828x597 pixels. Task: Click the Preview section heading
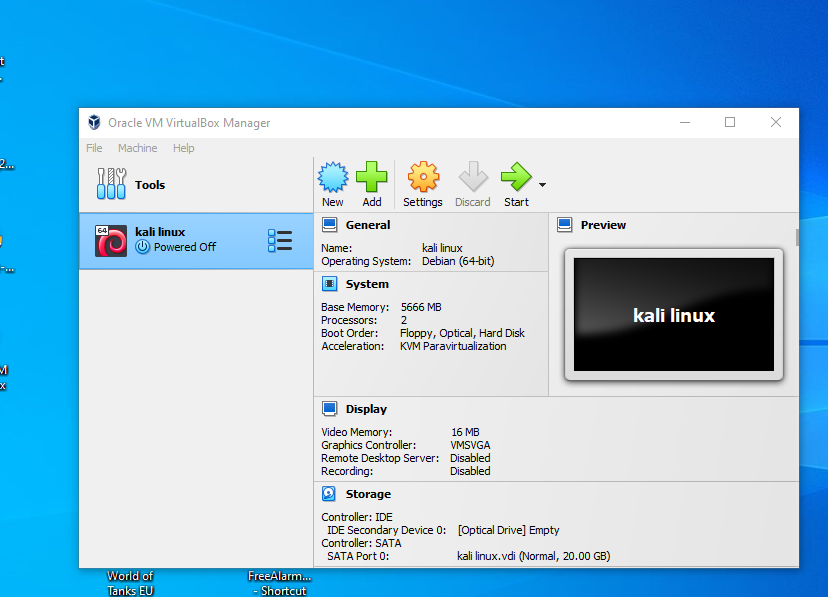coord(603,225)
